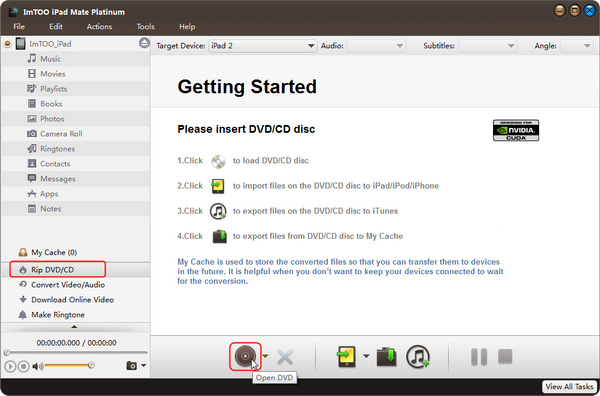Click the orange volume slider
Screen dimensions: 600x396
69,366
